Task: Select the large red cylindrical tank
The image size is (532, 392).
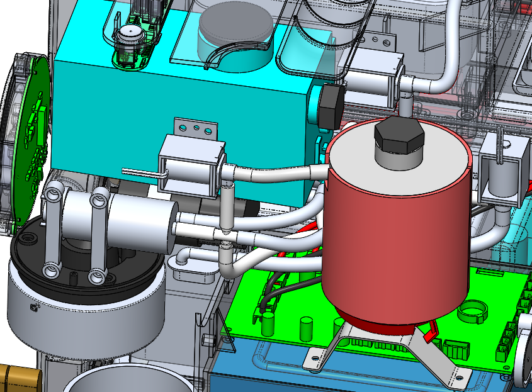Action: tap(396, 244)
